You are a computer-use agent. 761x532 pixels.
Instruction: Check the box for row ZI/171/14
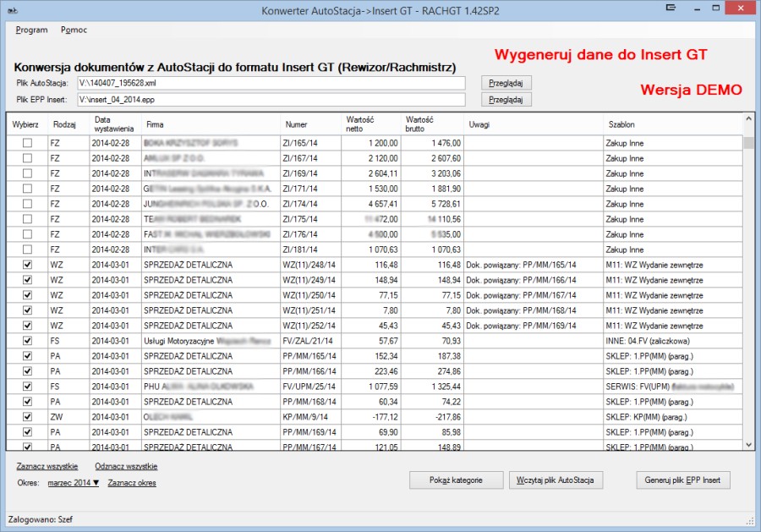pos(27,189)
